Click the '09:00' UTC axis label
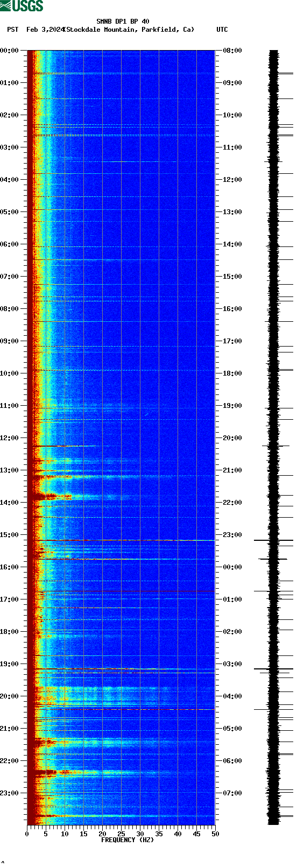Viewport: 297px width, 868px height. pyautogui.click(x=232, y=83)
